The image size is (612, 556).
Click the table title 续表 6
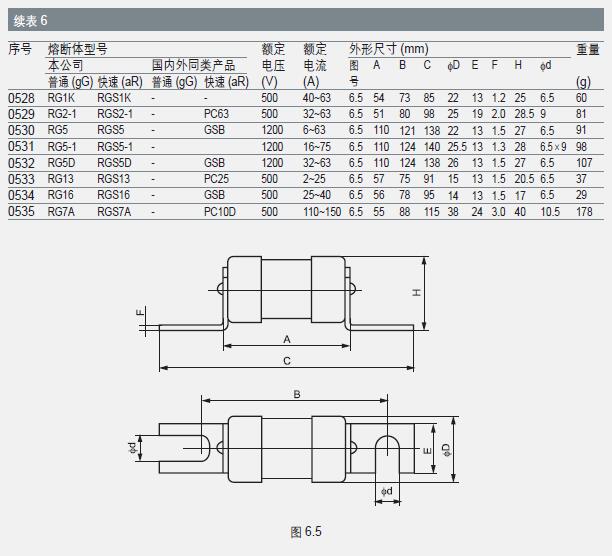point(31,20)
